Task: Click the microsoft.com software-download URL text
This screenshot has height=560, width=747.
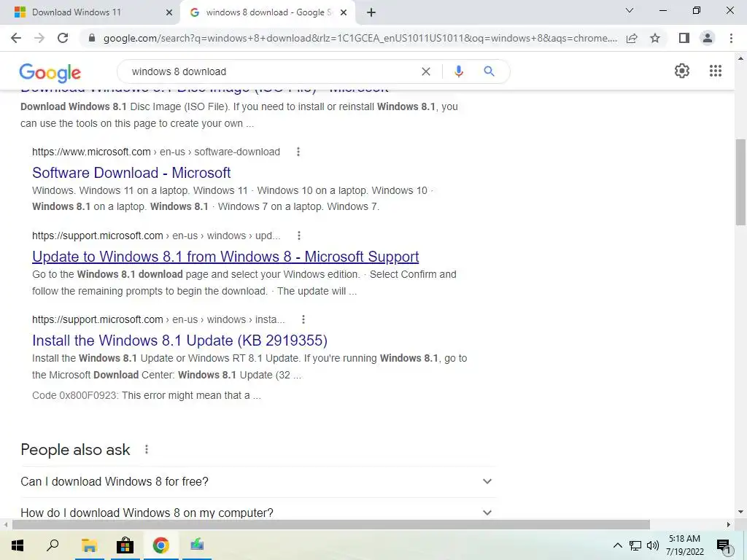Action: point(156,152)
